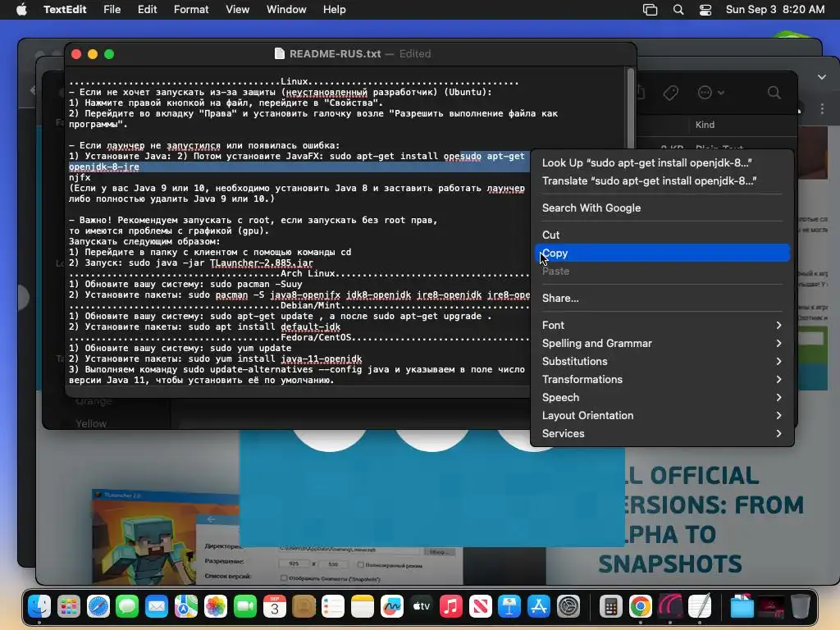This screenshot has width=840, height=630.
Task: Click the TextEdit document's vertical scrollbar
Action: (631, 107)
